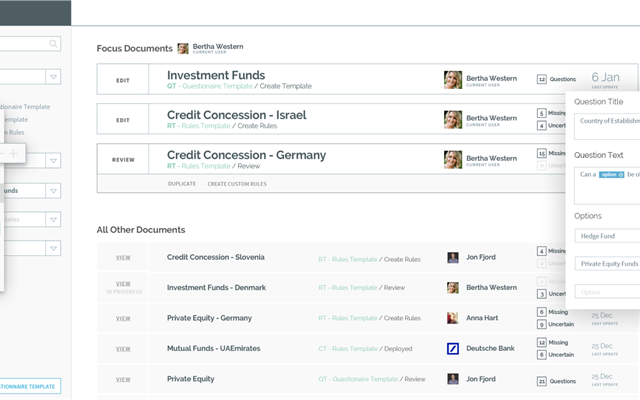
Task: Click the Credit Concession - Germany title
Action: [247, 155]
